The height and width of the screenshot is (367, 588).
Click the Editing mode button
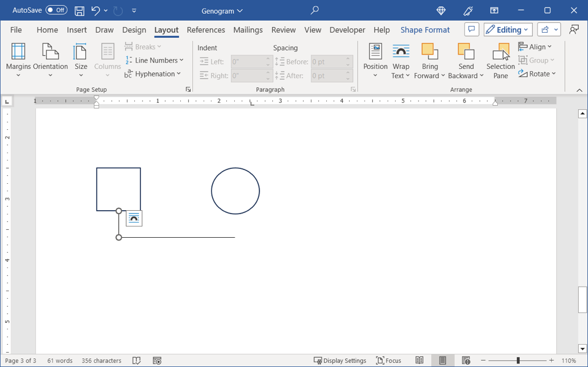(x=508, y=30)
